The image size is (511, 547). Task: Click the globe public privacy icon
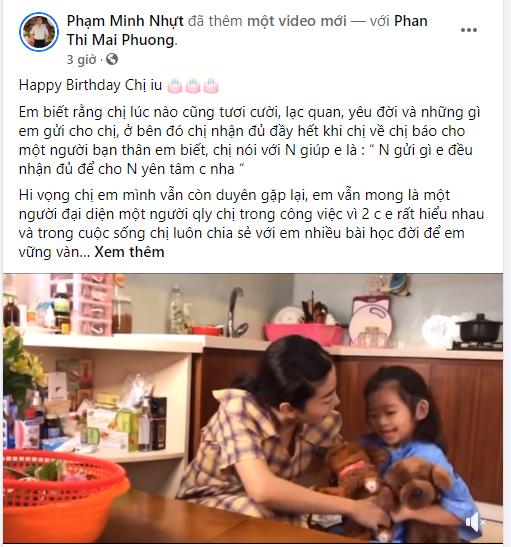point(112,59)
